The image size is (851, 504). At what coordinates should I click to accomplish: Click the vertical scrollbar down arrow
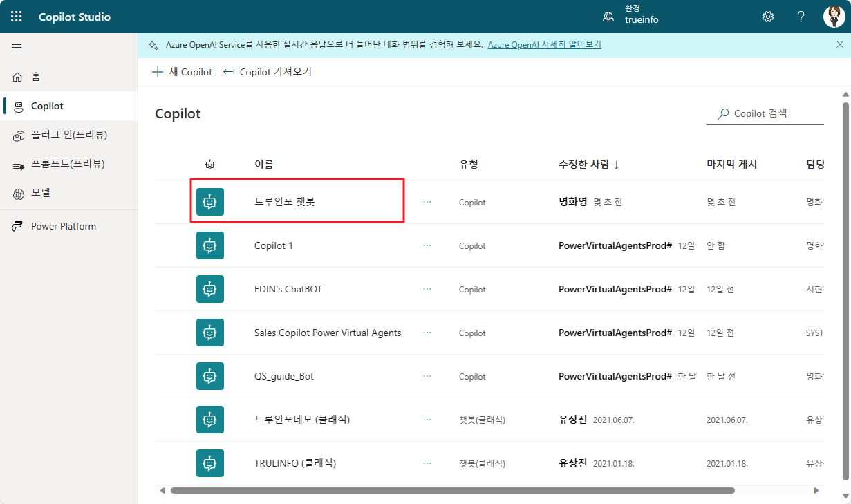click(845, 494)
